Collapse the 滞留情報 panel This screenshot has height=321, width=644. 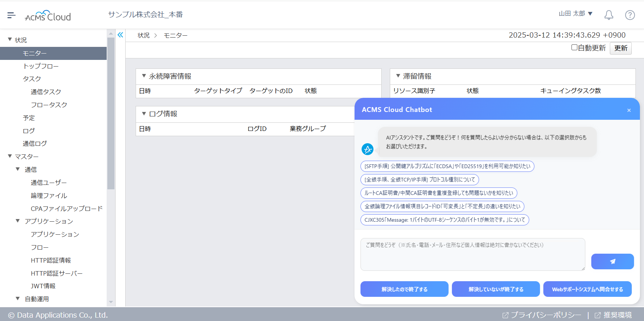[x=398, y=76]
